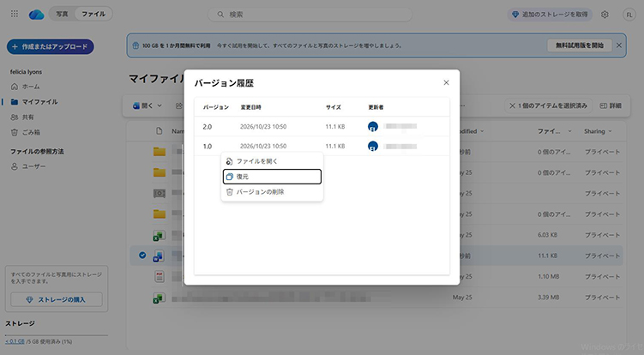Click avatar of version 1.0 editor
Screen dimensions: 644x355
pos(372,146)
